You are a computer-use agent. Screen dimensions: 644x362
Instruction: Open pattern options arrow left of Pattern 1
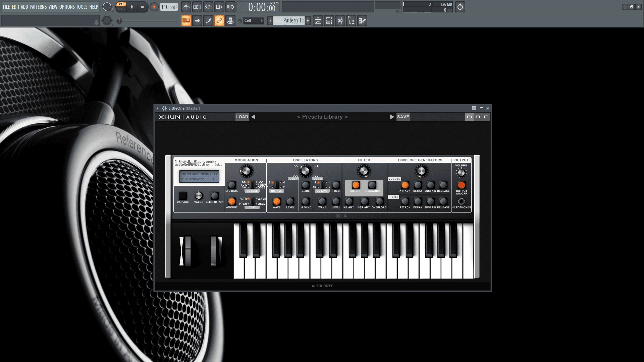pos(270,21)
